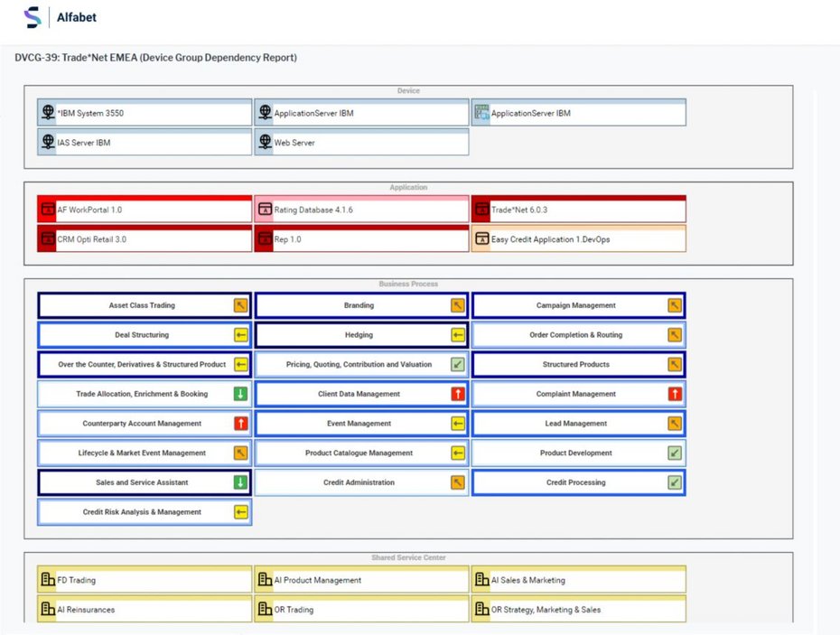The width and height of the screenshot is (840, 635).
Task: Click the yellow arrow on Credit Risk Analysis
Action: pos(241,512)
